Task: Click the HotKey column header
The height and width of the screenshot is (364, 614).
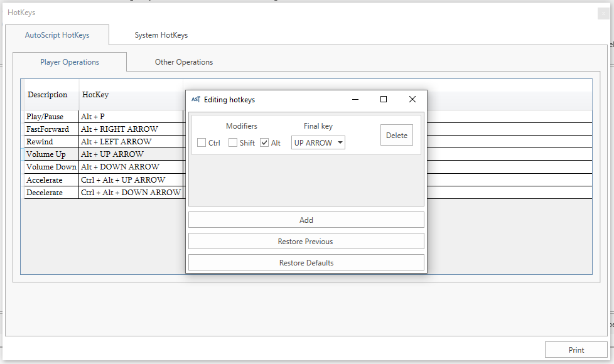Action: coord(131,95)
